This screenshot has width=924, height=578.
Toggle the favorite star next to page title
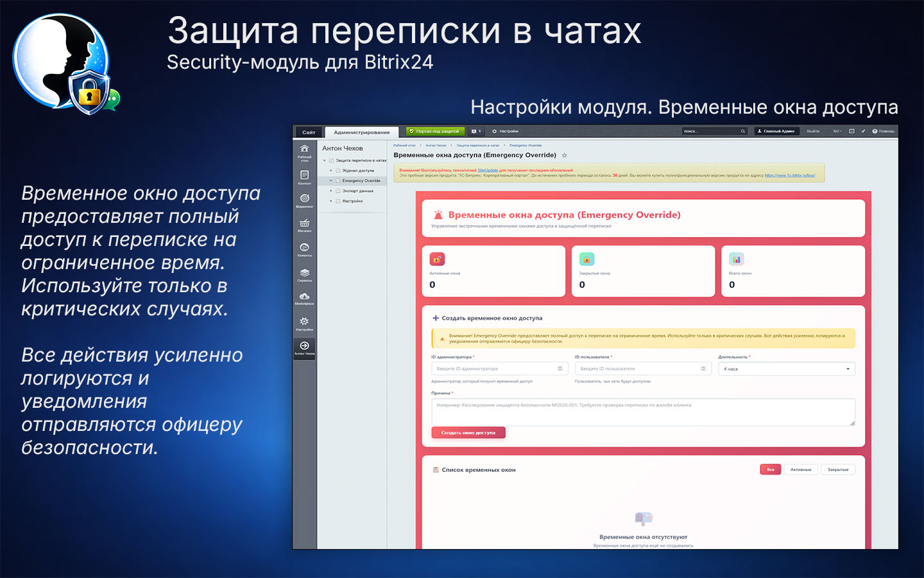pyautogui.click(x=565, y=155)
